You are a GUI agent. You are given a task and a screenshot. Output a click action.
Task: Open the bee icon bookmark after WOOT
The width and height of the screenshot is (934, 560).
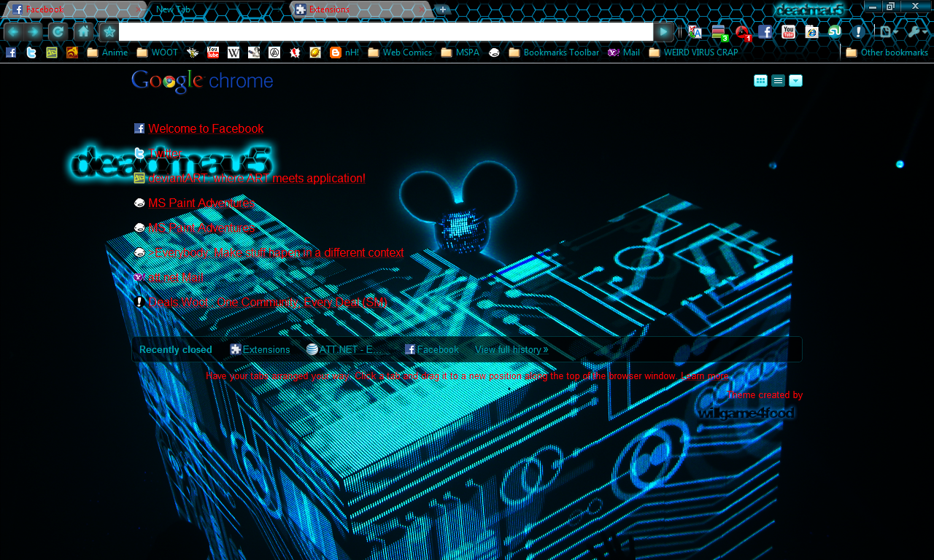coord(193,52)
